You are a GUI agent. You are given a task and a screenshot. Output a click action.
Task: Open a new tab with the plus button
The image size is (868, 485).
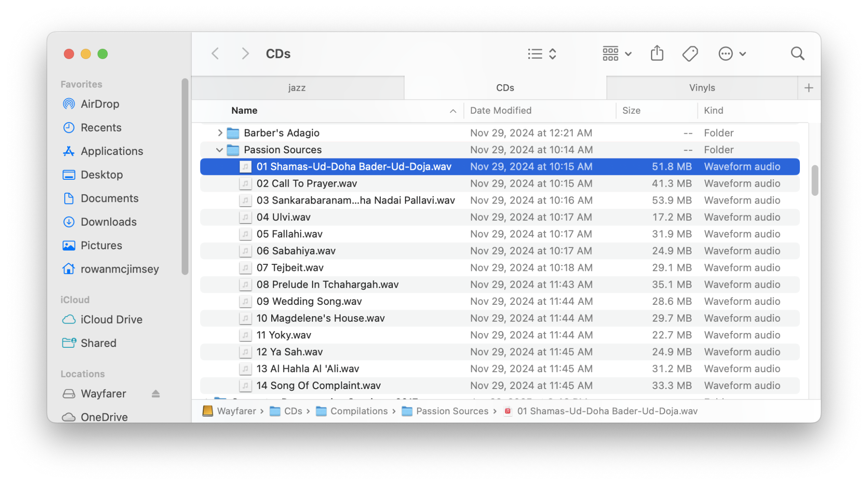point(809,87)
